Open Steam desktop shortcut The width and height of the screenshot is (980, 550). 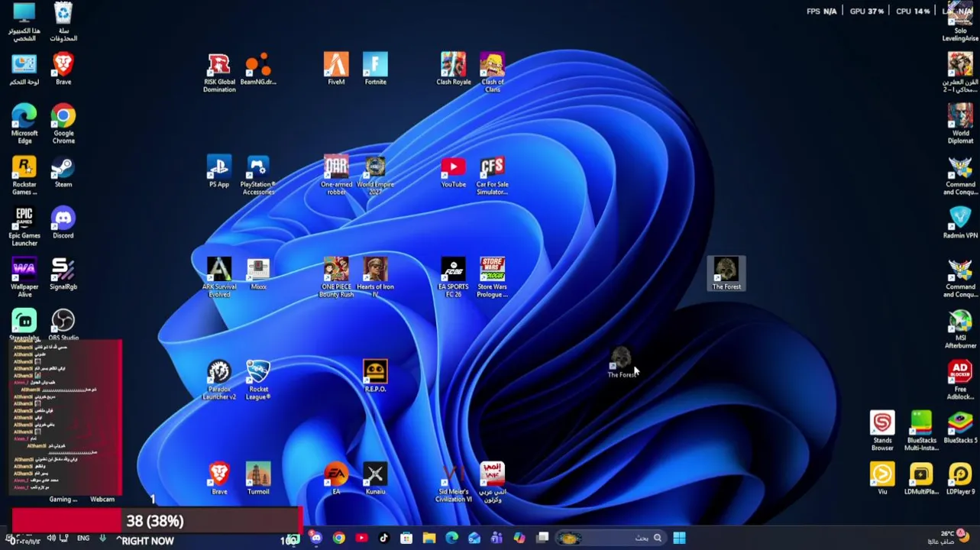click(63, 173)
